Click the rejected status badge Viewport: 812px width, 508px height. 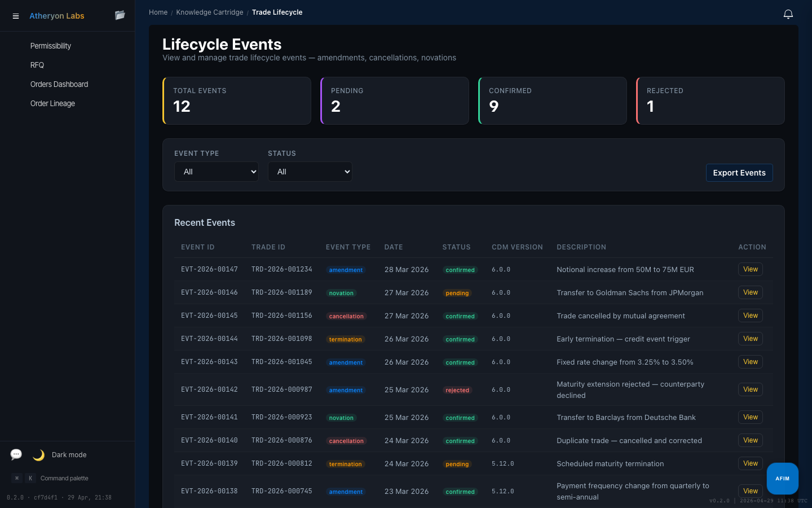[x=457, y=390]
